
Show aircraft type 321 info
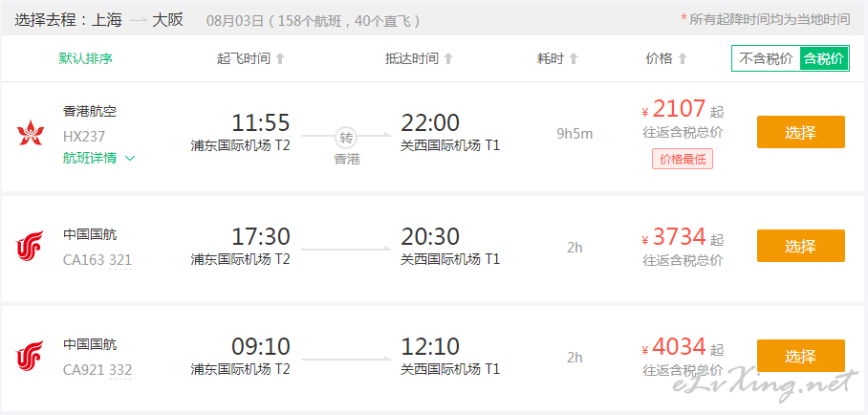(x=120, y=259)
